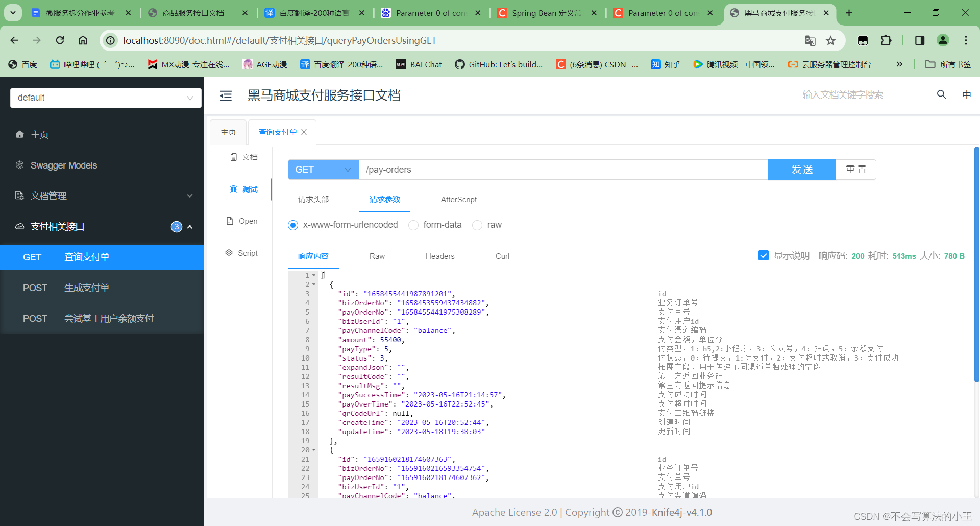Click the browser back arrow
Image resolution: width=980 pixels, height=526 pixels.
[x=14, y=40]
